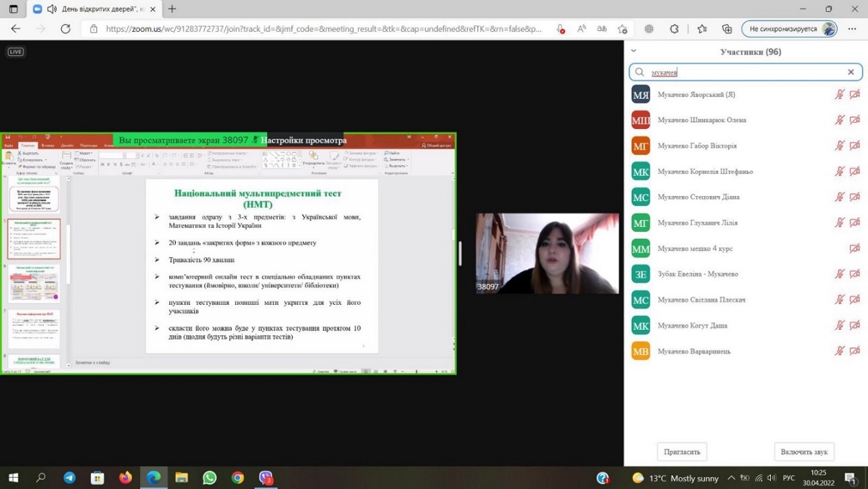Select participant Мукачево Глуханич Лілія
Screen dimensions: 868x489
(x=745, y=223)
